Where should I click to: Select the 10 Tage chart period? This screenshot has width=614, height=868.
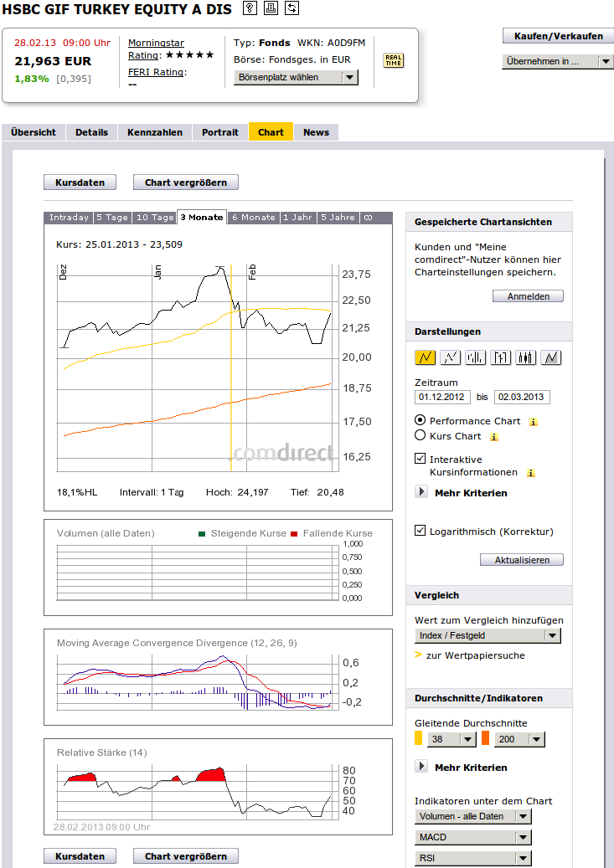(155, 218)
